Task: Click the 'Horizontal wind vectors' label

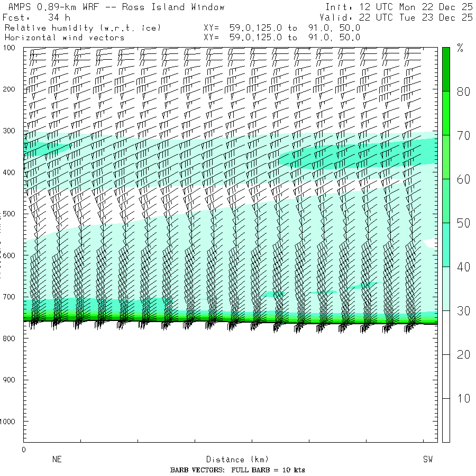Action: click(65, 38)
